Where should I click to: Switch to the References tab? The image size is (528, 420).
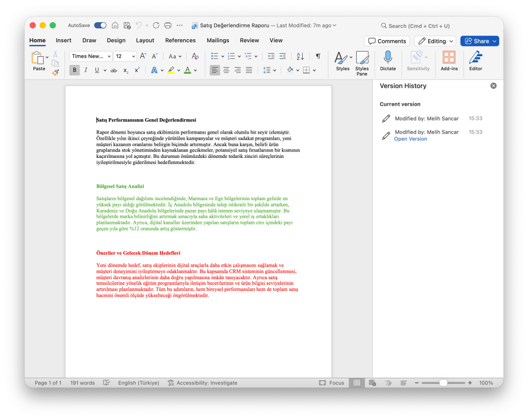tap(180, 40)
